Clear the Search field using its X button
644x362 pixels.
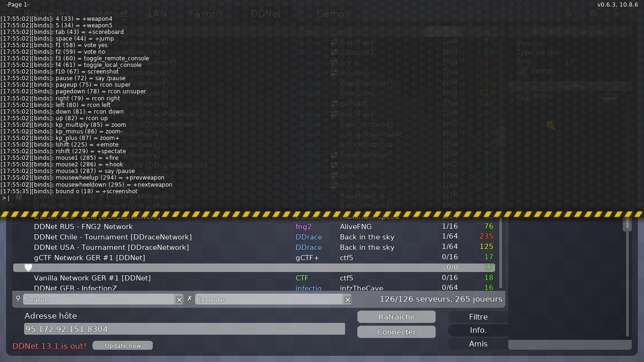179,299
